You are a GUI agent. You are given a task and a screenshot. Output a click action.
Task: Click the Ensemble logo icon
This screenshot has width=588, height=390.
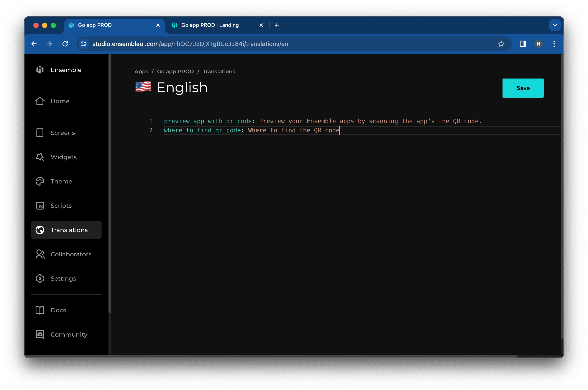[x=41, y=70]
